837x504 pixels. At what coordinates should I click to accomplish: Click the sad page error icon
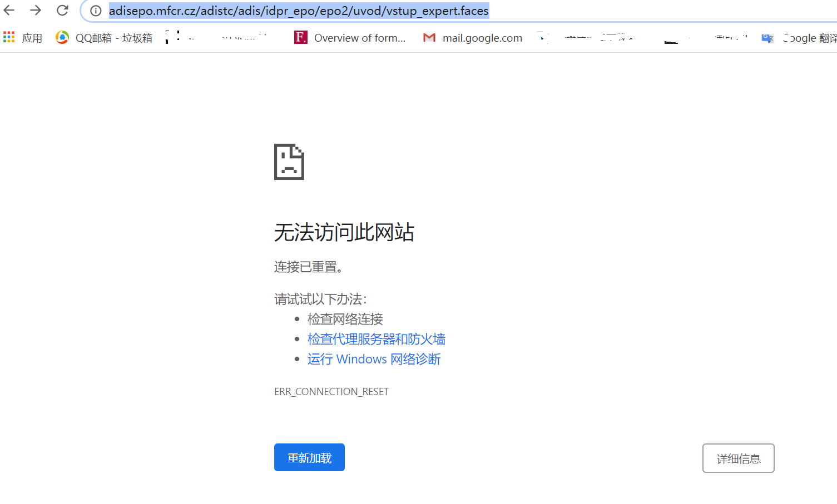tap(289, 162)
